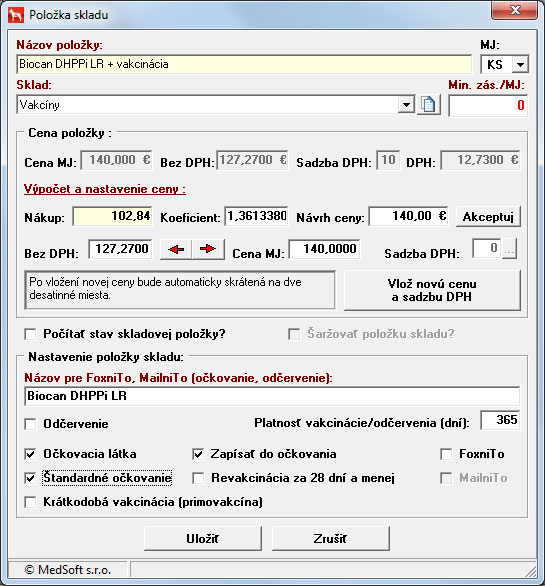This screenshot has width=545, height=586.
Task: Click the red left arrow button
Action: point(176,249)
